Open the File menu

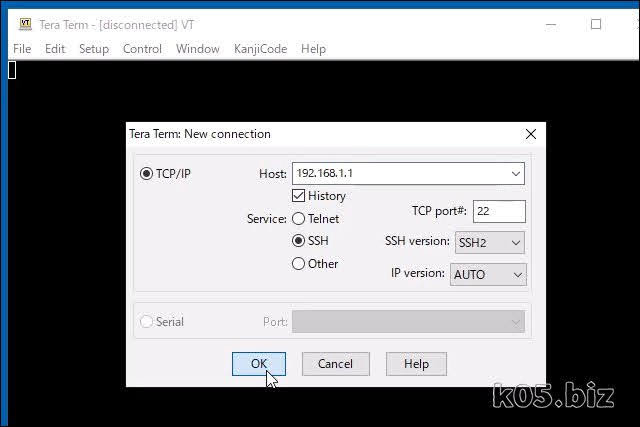coord(22,49)
